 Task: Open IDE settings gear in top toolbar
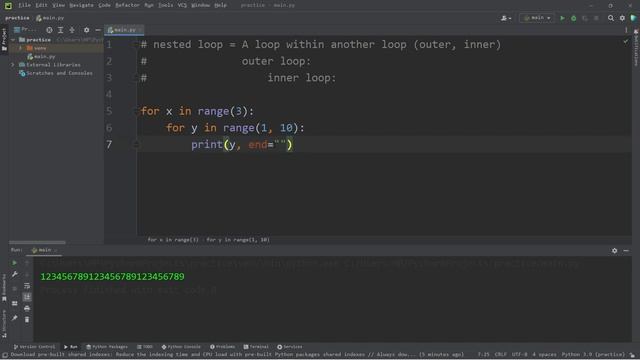click(x=622, y=18)
